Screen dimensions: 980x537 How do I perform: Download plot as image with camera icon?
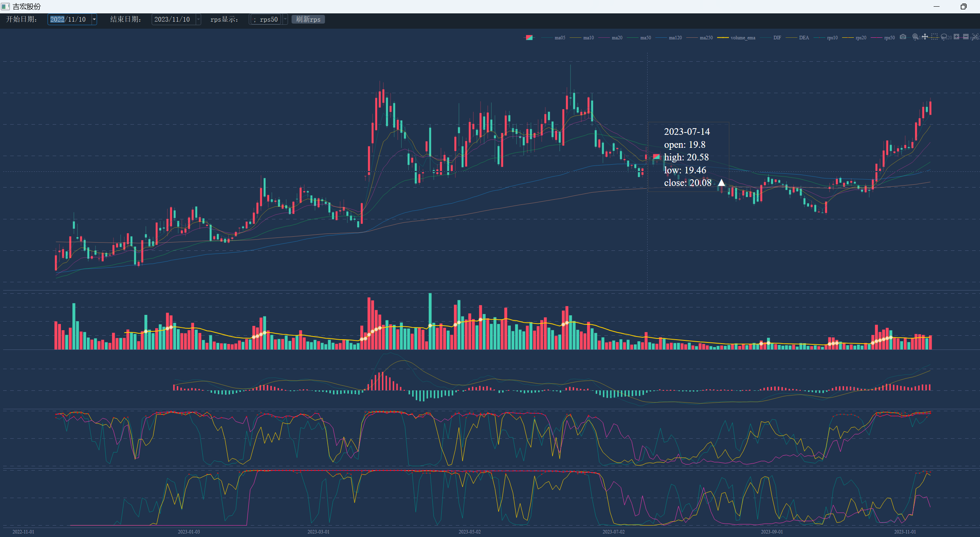click(x=903, y=37)
